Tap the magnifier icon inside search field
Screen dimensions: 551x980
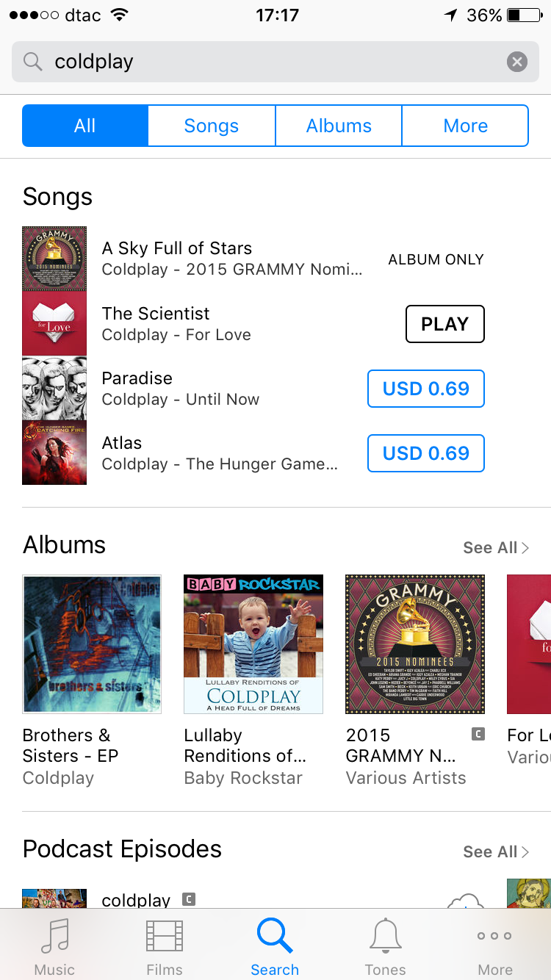coord(33,62)
